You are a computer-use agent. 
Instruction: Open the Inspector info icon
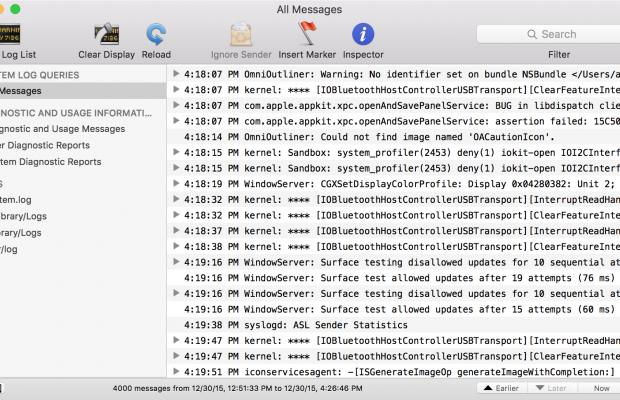(363, 36)
